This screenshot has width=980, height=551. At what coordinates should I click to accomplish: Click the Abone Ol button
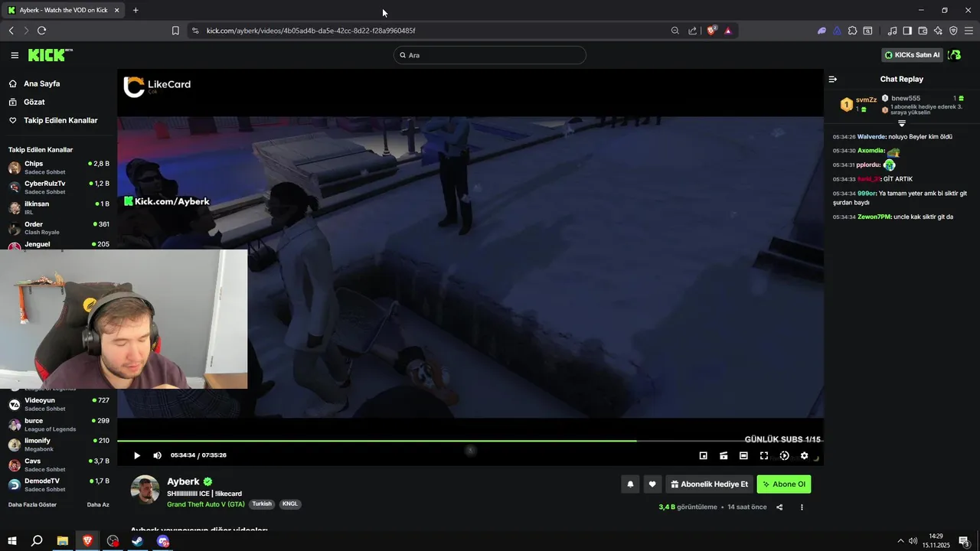[x=784, y=484]
